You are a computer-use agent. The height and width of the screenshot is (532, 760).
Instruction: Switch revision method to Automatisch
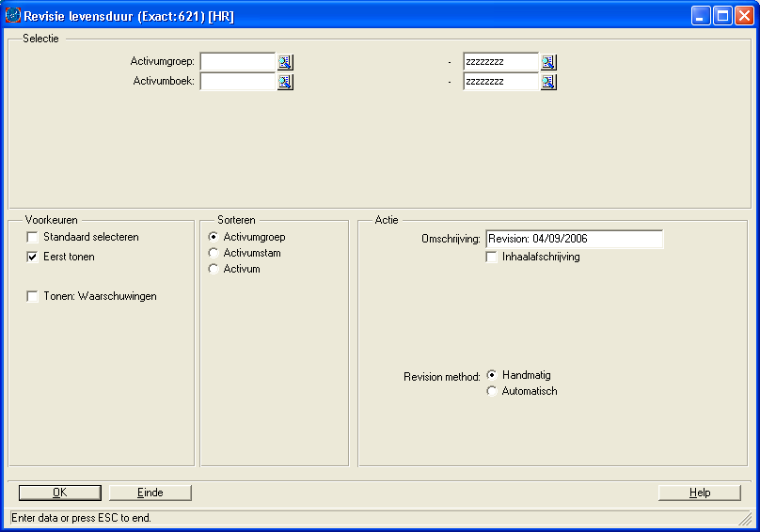pos(492,391)
